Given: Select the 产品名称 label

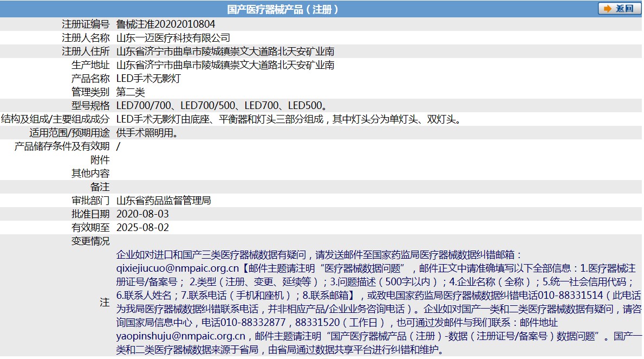Looking at the screenshot, I should (90, 79).
